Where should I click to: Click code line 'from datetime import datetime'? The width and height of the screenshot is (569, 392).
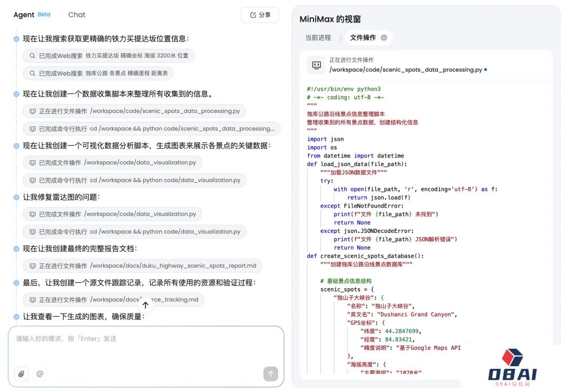pos(355,156)
